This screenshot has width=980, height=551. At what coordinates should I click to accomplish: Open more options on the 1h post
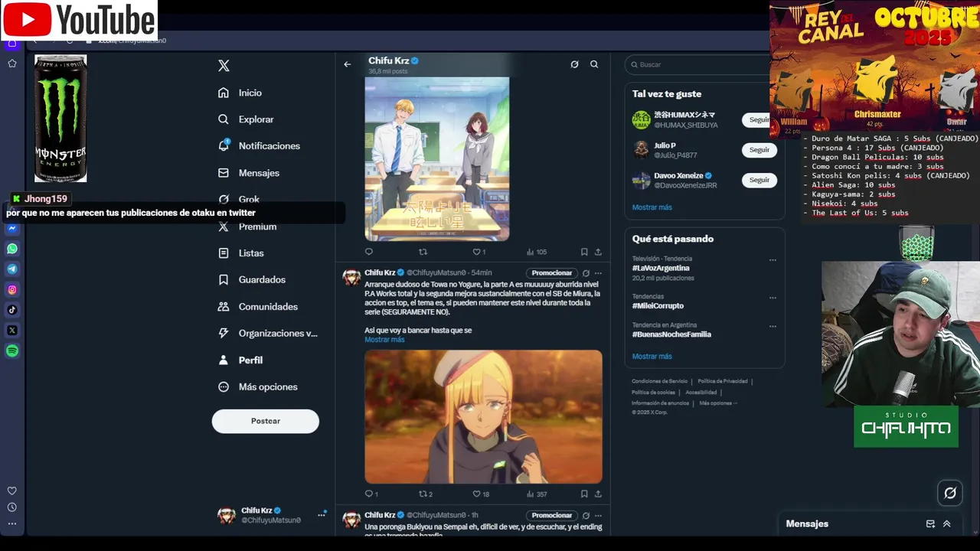pos(598,516)
